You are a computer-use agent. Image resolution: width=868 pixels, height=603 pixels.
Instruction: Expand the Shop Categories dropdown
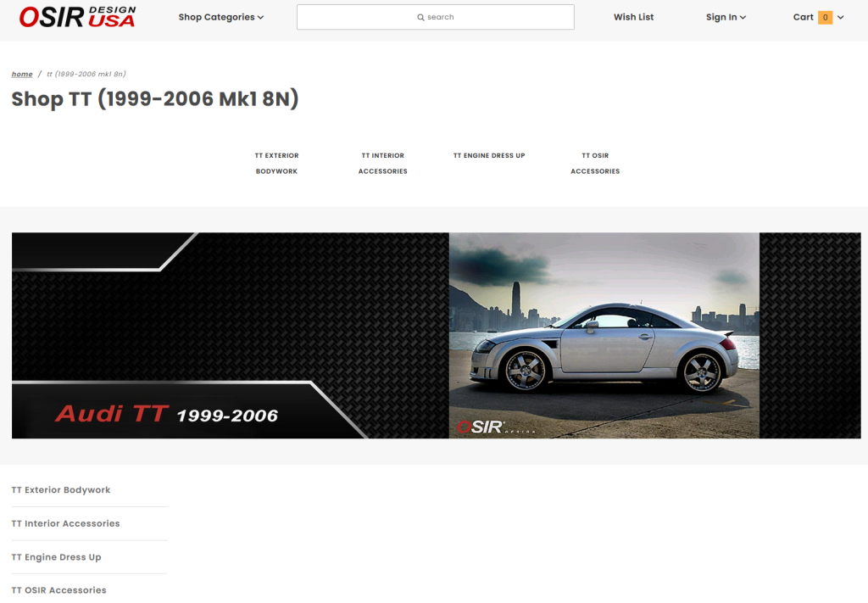(x=220, y=17)
